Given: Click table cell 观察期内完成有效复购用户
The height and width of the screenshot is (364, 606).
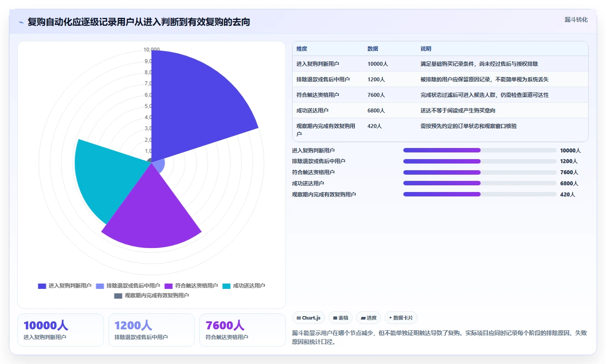Looking at the screenshot, I should 326,130.
